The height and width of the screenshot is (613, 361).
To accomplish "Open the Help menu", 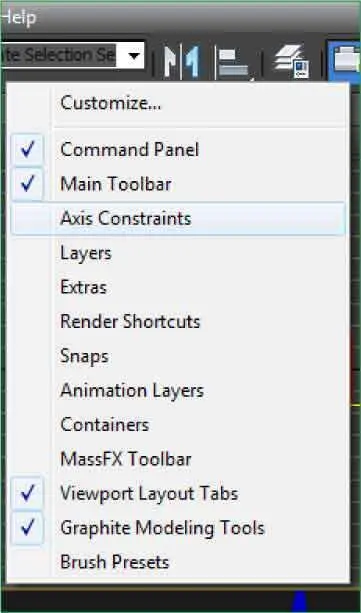I will (x=18, y=18).
